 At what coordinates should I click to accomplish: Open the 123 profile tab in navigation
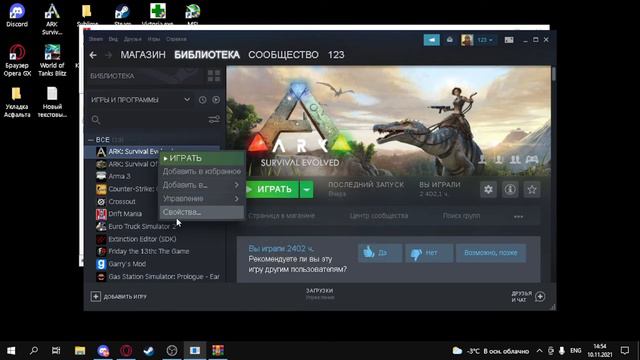click(336, 55)
